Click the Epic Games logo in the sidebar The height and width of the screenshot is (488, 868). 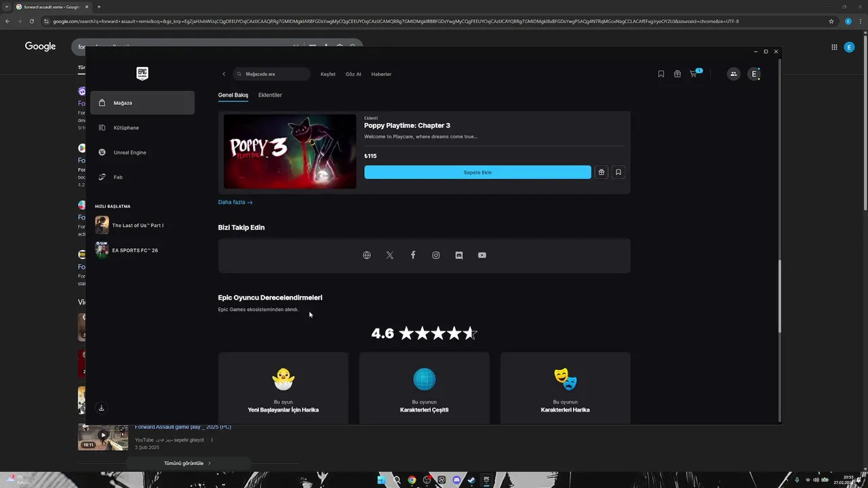point(142,74)
